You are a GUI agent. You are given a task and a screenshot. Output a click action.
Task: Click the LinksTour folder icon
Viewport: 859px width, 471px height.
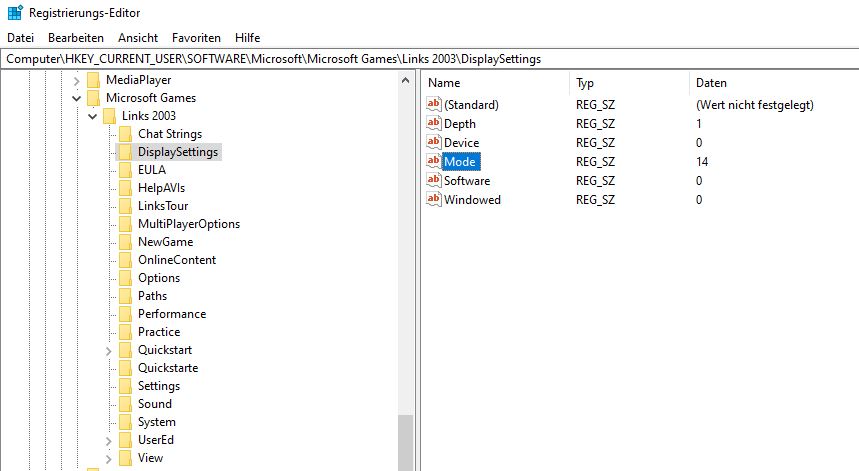click(x=125, y=206)
